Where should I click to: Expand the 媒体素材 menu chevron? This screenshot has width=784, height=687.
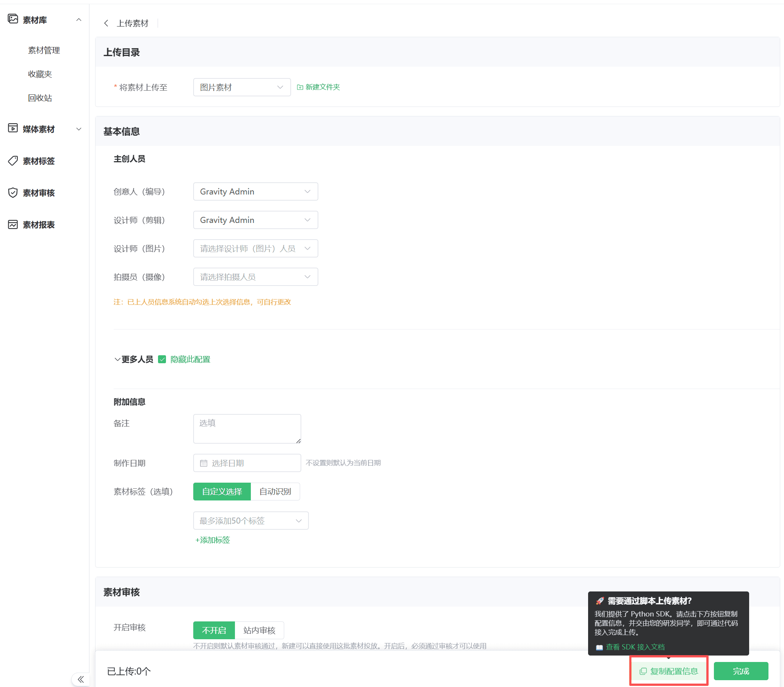[78, 129]
